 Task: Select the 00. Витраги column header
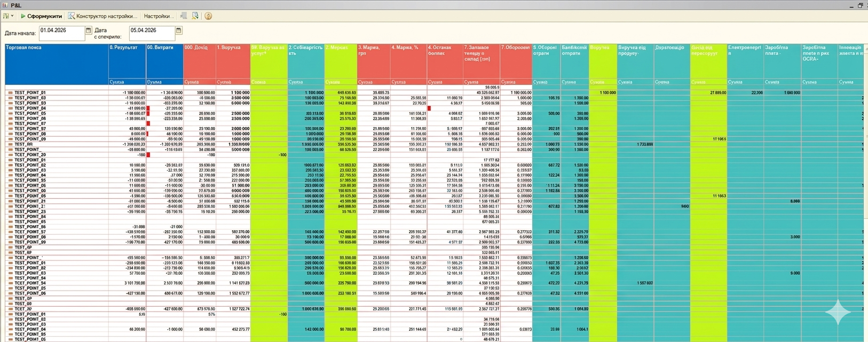[164, 61]
